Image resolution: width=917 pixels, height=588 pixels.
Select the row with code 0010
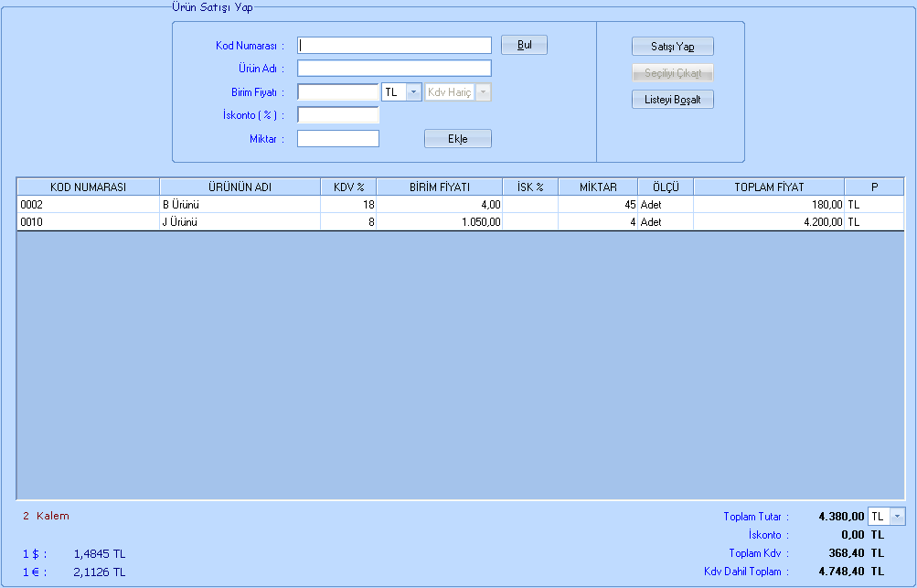(460, 221)
